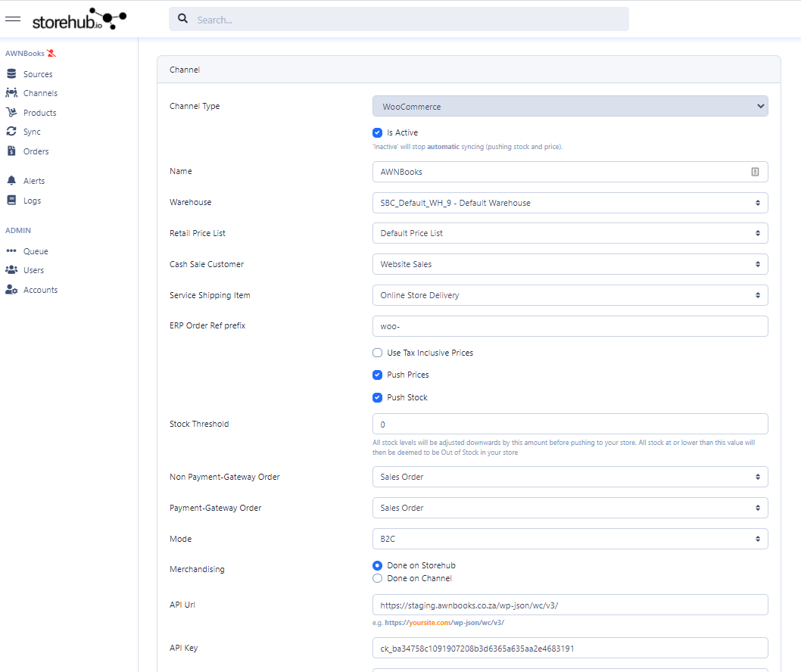This screenshot has height=672, width=801.
Task: Enable Use Tax Inclusive Prices
Action: (x=378, y=353)
